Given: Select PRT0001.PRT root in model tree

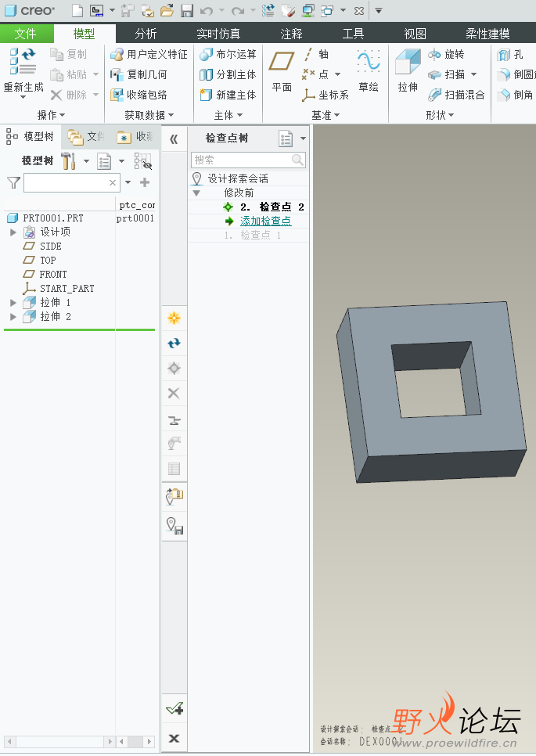Looking at the screenshot, I should (53, 218).
